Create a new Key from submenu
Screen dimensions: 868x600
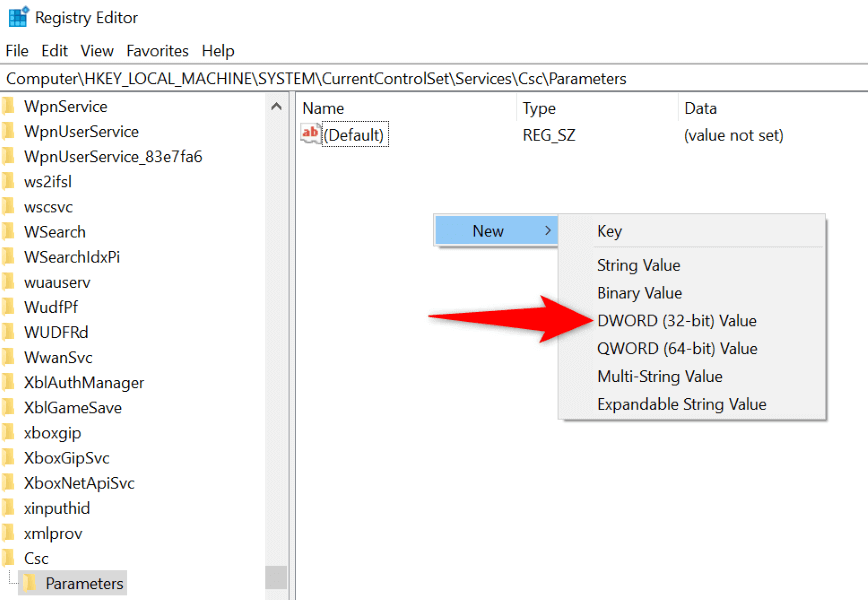tap(609, 231)
